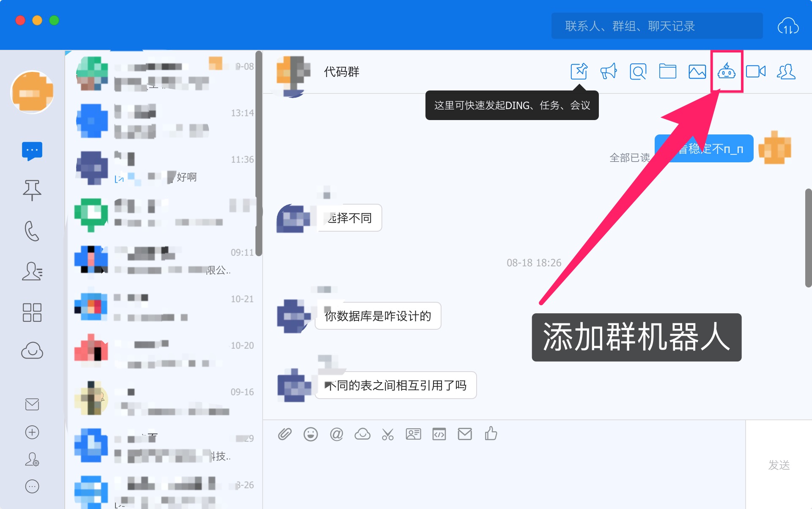Click the @ mention icon

coord(336,434)
